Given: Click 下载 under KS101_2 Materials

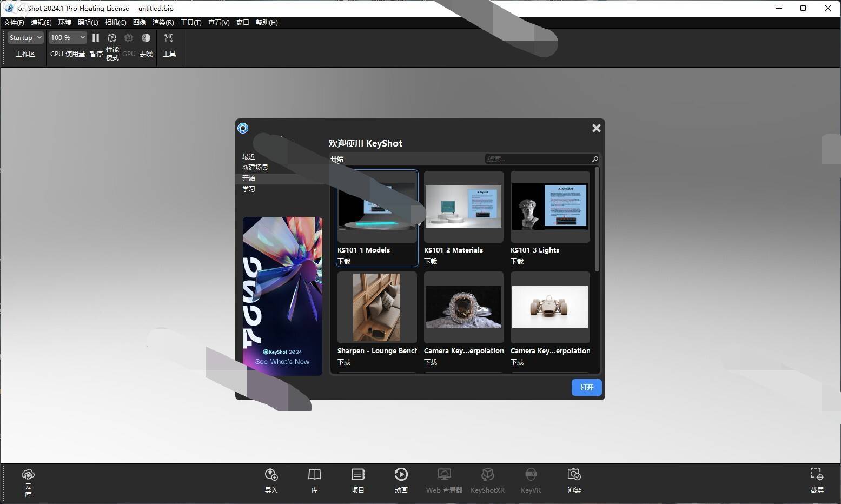Looking at the screenshot, I should (x=431, y=262).
